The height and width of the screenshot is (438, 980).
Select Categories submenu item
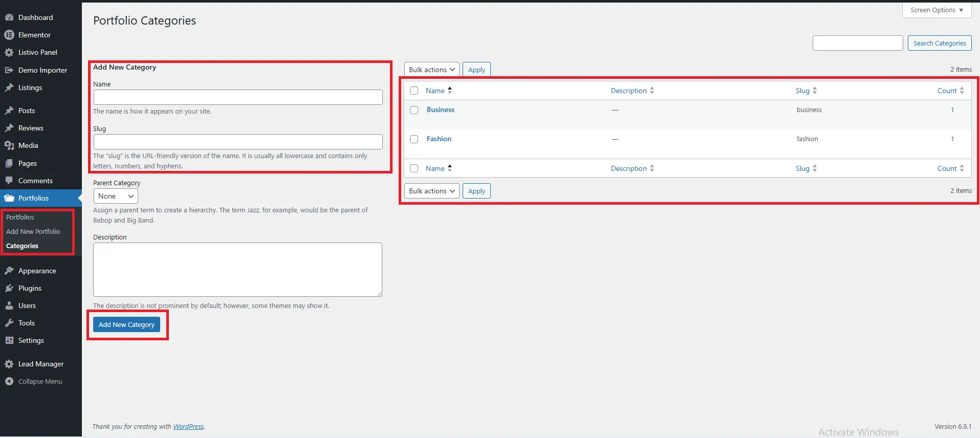pos(22,246)
